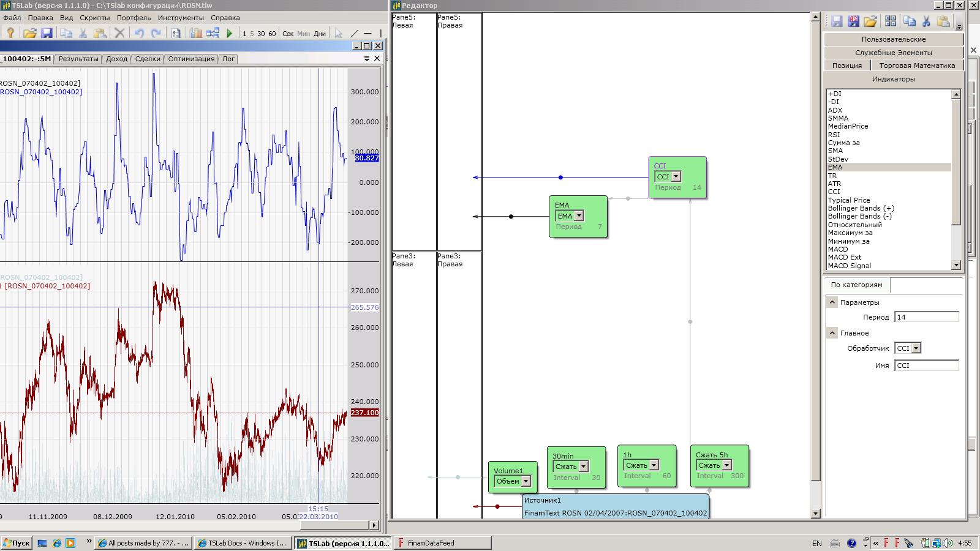Collapse the Параметры section
The width and height of the screenshot is (980, 551).
[x=832, y=302]
